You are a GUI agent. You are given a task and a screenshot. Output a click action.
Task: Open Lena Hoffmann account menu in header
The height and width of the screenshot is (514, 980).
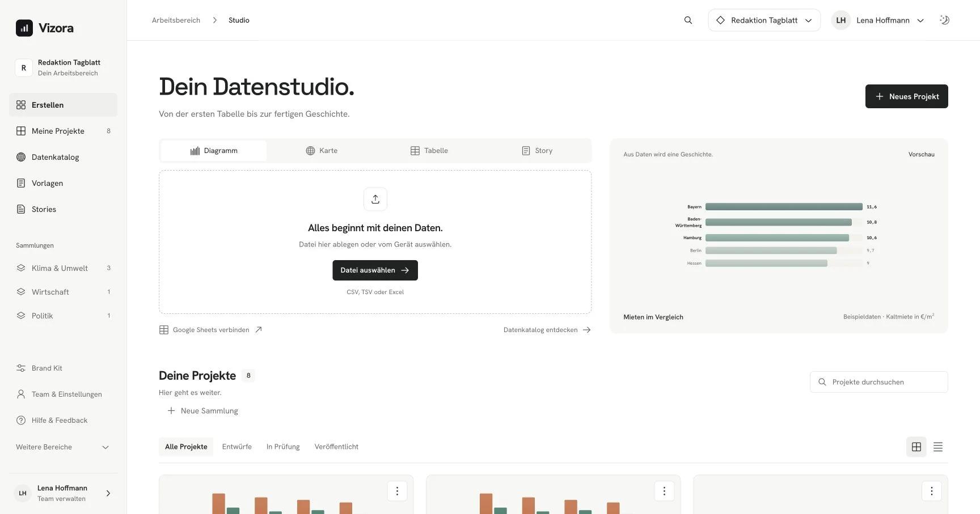click(878, 20)
